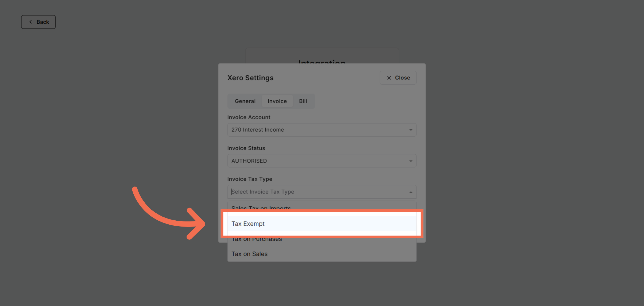The image size is (644, 306).
Task: Click the Close button in Xero Settings
Action: pyautogui.click(x=398, y=78)
